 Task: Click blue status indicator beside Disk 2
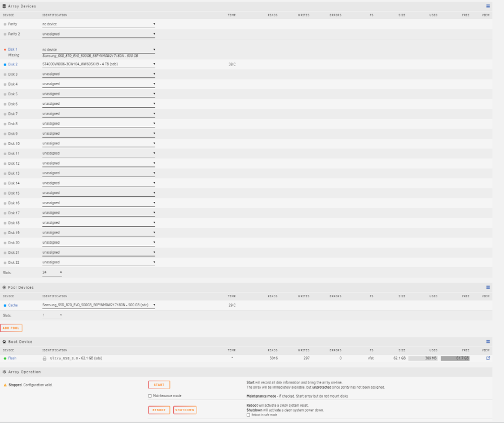[x=5, y=64]
